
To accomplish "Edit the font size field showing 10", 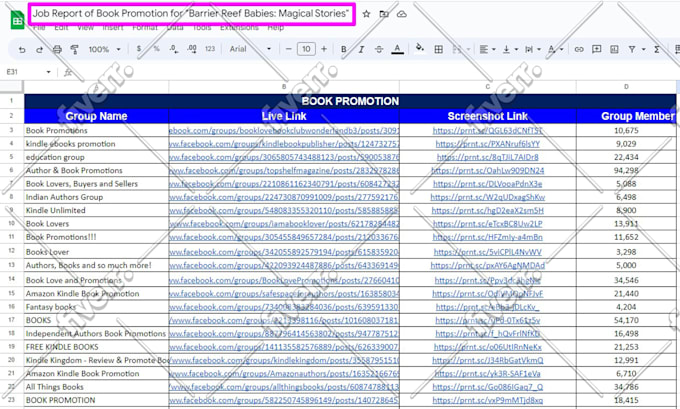I will (x=306, y=49).
